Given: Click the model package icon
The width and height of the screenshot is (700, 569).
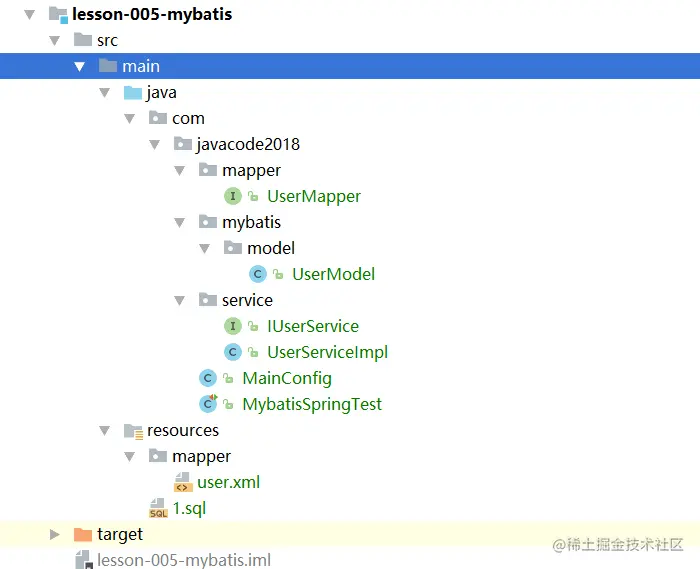Looking at the screenshot, I should coord(233,247).
